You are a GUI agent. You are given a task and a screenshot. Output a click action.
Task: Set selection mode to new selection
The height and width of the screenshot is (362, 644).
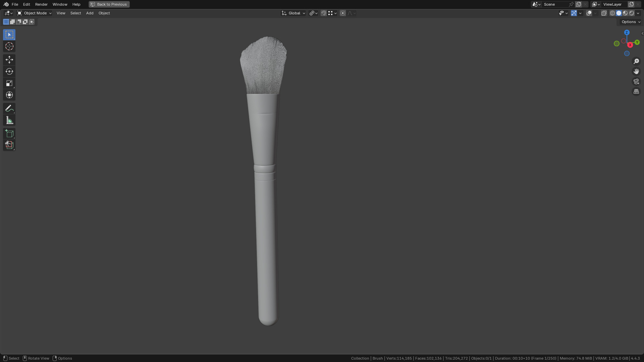6,22
